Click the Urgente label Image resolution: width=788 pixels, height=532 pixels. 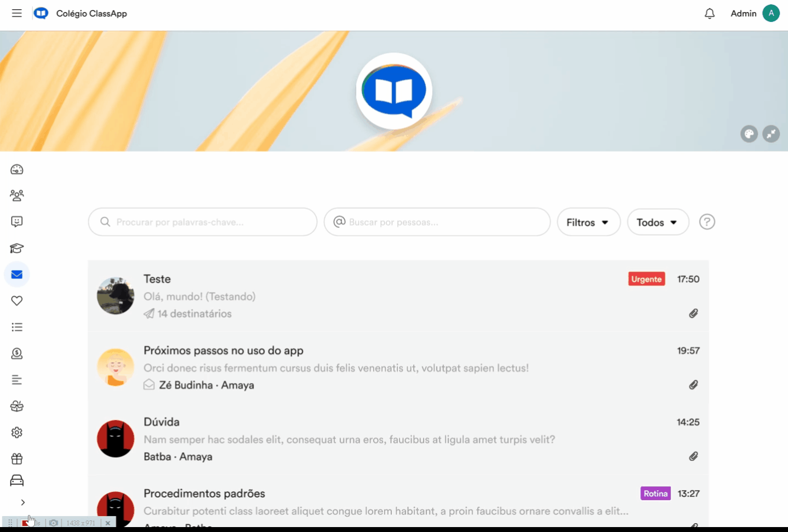647,279
